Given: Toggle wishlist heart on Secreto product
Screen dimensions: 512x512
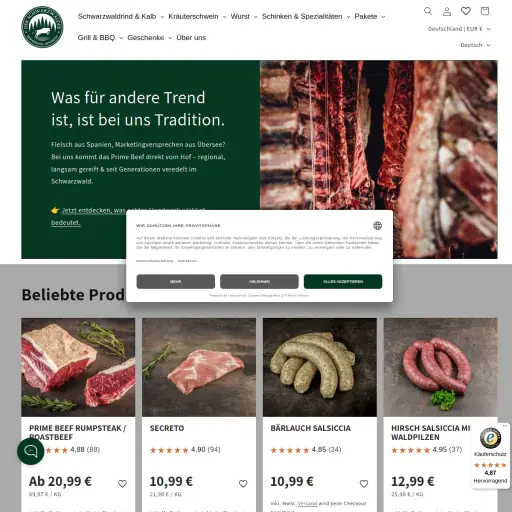Looking at the screenshot, I should click(243, 483).
